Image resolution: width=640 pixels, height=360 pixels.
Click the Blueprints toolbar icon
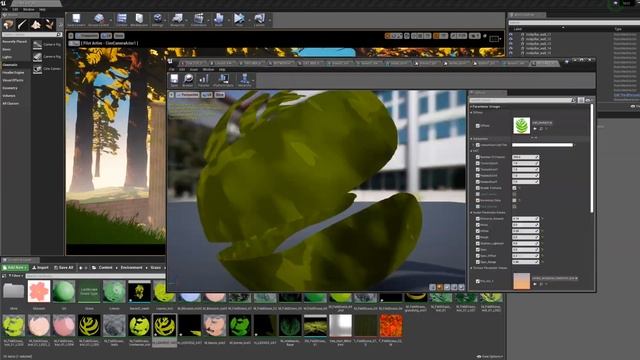tap(177, 19)
